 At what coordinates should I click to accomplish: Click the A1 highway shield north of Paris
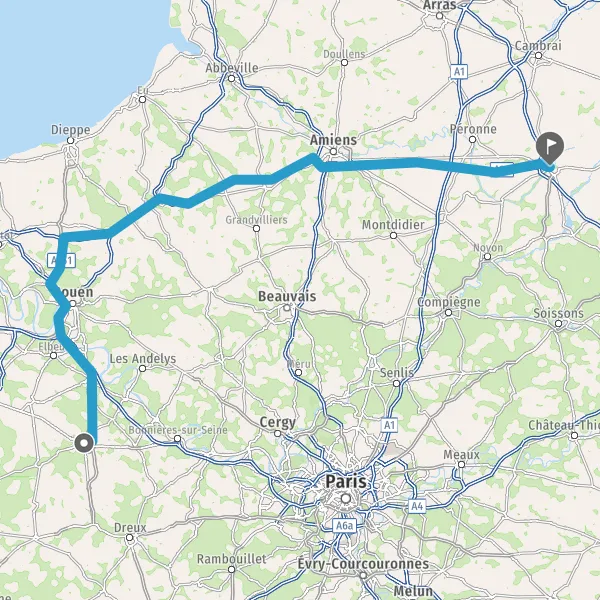[x=389, y=425]
